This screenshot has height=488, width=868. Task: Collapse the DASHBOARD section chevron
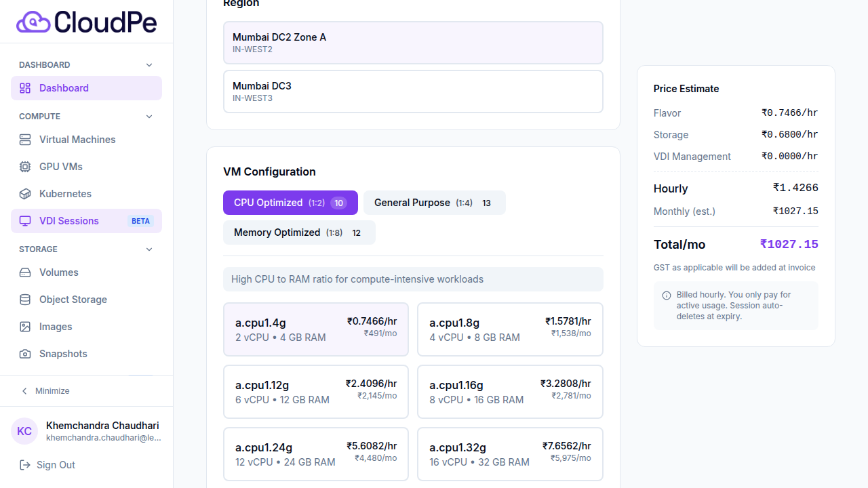tap(149, 65)
